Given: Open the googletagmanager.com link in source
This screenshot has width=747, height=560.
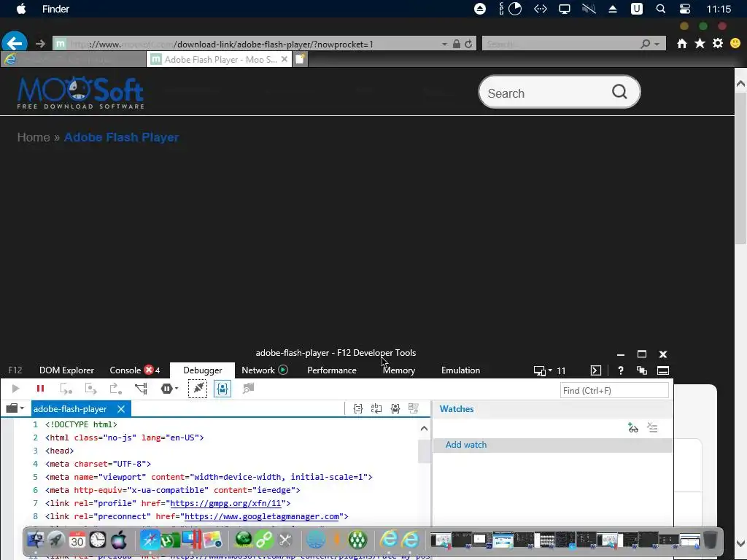Looking at the screenshot, I should [x=262, y=516].
